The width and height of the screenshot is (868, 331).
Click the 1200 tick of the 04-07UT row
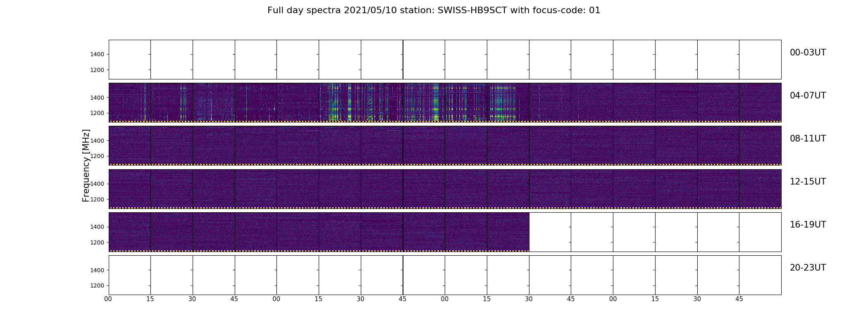click(x=97, y=113)
